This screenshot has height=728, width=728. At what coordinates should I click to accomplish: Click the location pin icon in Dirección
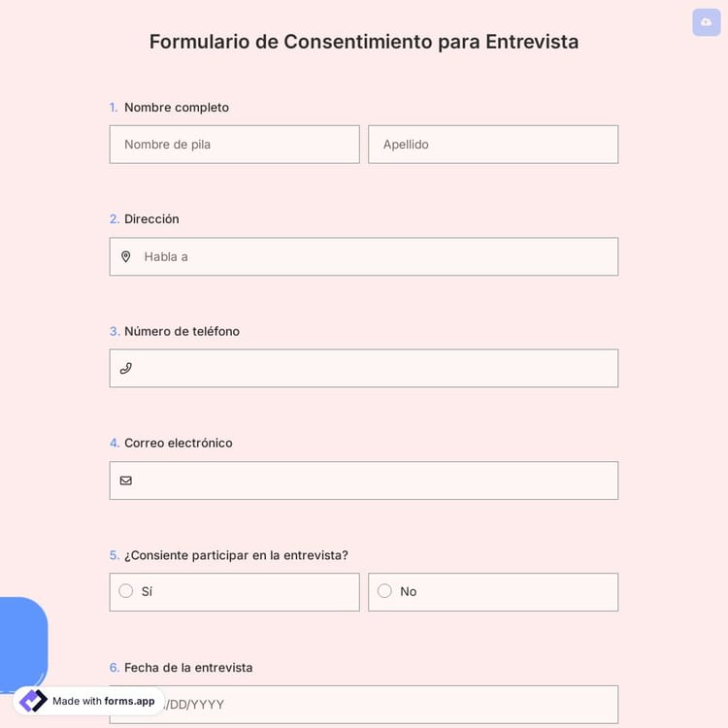(125, 257)
